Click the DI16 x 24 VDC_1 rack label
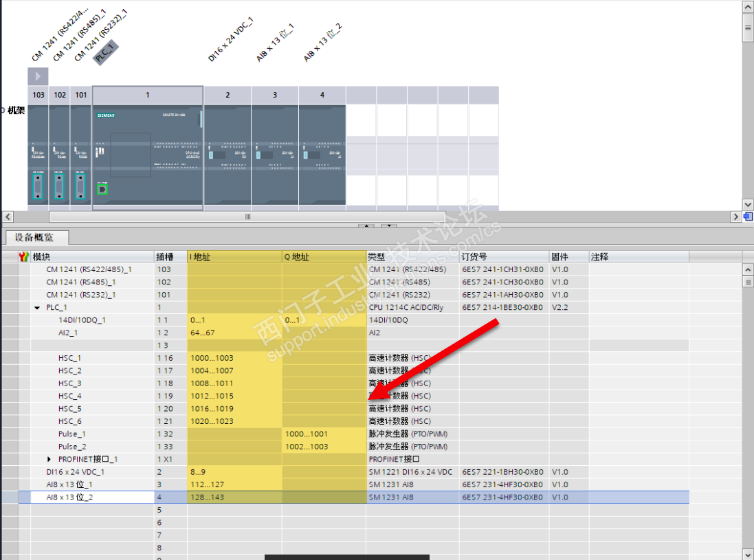754x560 pixels. click(x=230, y=40)
